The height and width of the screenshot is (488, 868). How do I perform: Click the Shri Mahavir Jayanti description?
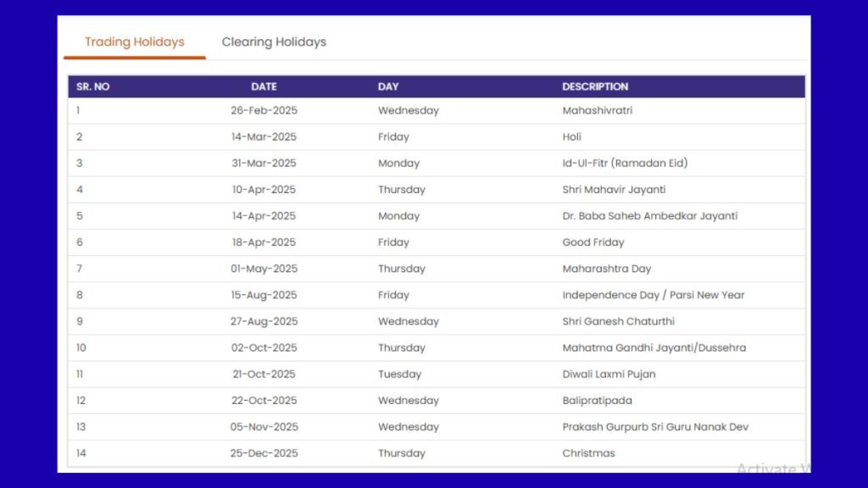(x=614, y=189)
